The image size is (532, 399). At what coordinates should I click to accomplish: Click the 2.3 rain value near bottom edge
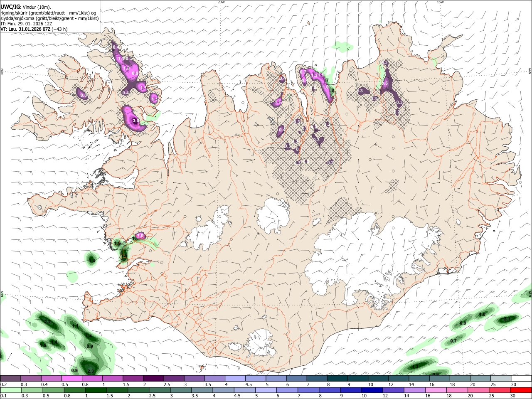tap(91, 371)
